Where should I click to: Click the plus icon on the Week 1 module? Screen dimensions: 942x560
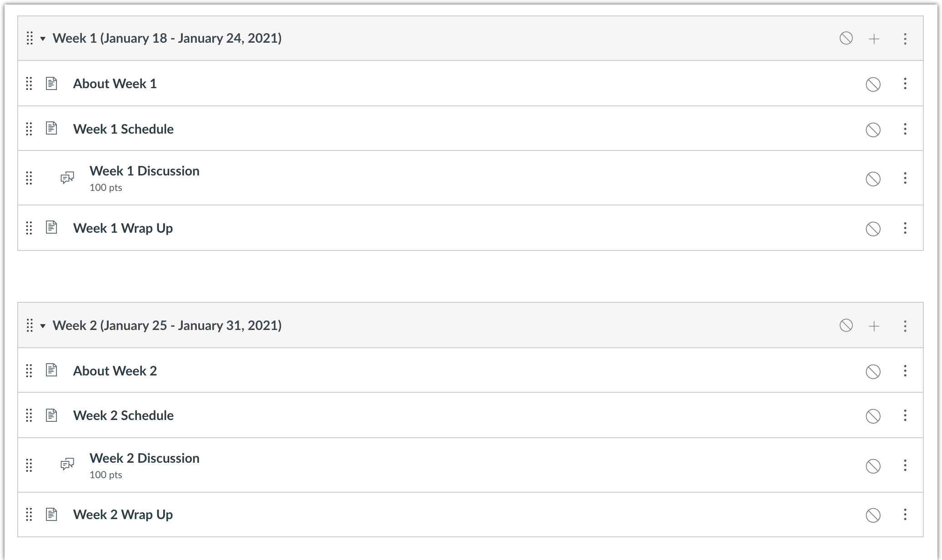click(x=874, y=39)
